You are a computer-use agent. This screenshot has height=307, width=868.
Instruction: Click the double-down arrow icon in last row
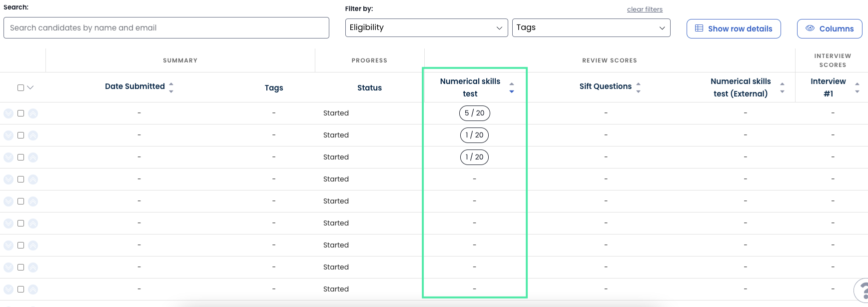tap(8, 289)
